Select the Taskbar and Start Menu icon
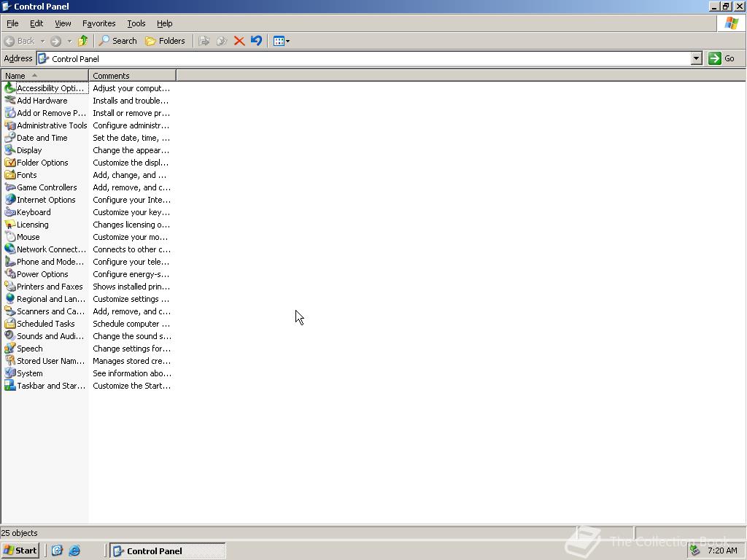The image size is (747, 560). tap(9, 385)
